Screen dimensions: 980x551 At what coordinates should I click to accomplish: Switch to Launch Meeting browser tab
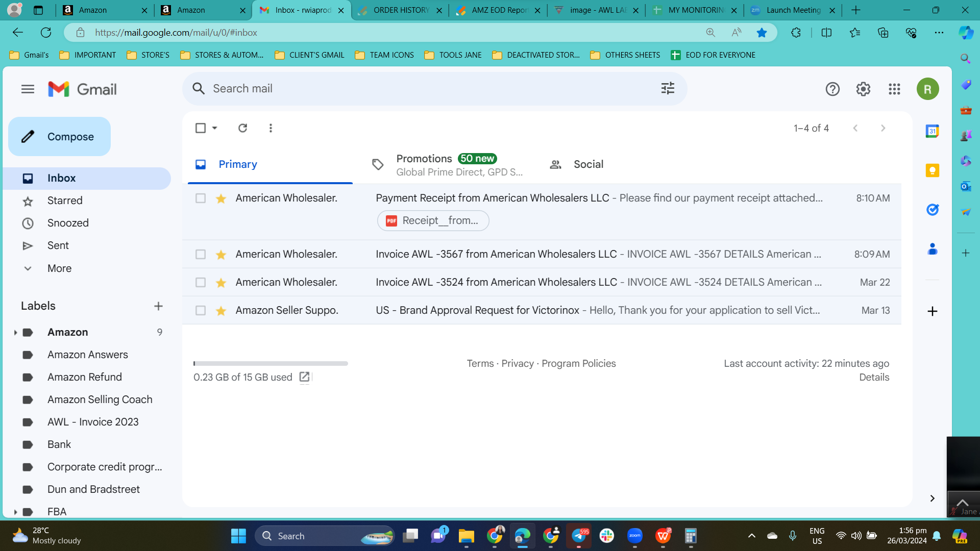tap(793, 10)
